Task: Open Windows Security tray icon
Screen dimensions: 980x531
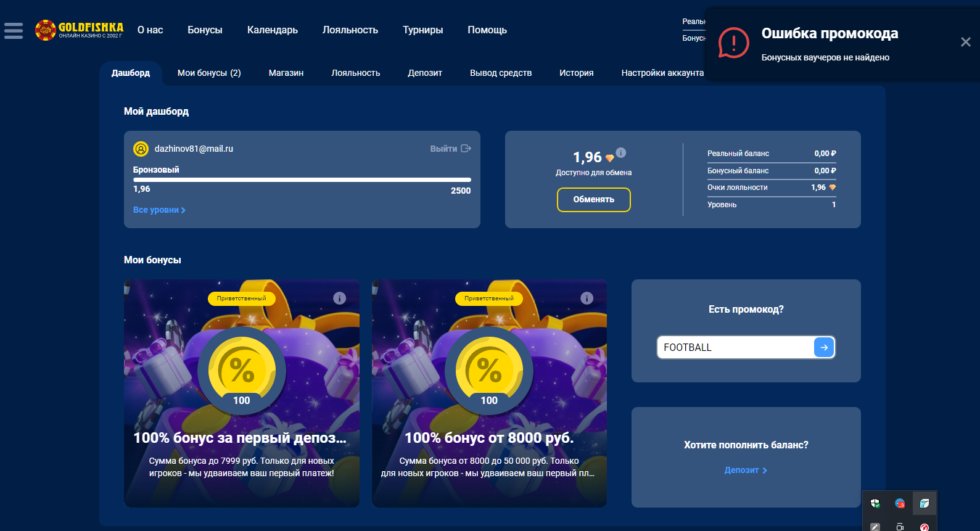Action: [x=875, y=503]
